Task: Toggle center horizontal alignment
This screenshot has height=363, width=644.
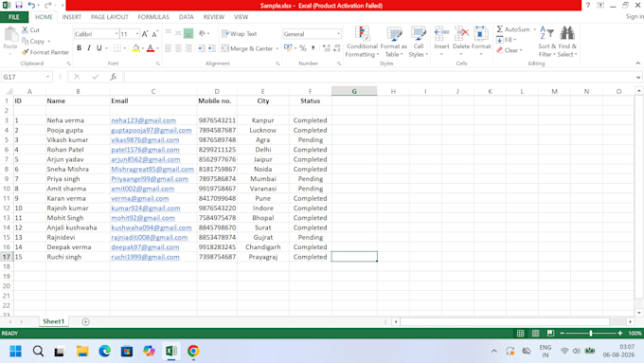Action: coord(178,48)
